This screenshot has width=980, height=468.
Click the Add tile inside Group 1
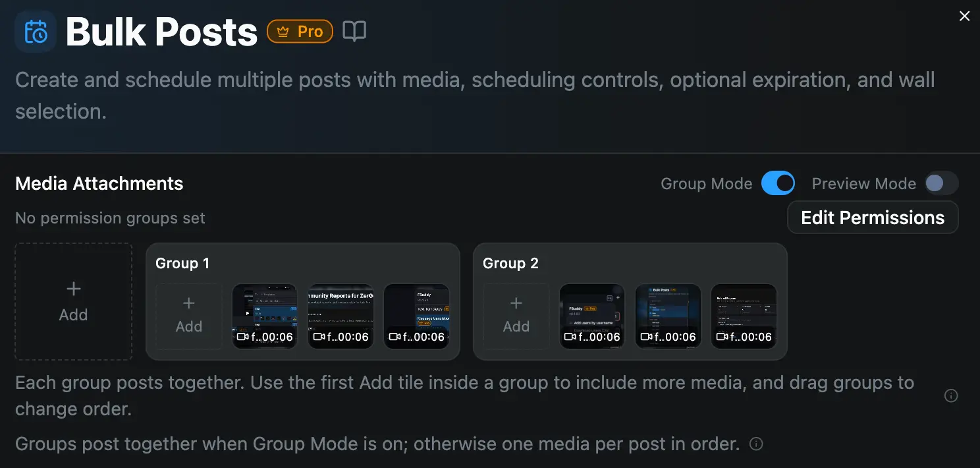tap(188, 316)
